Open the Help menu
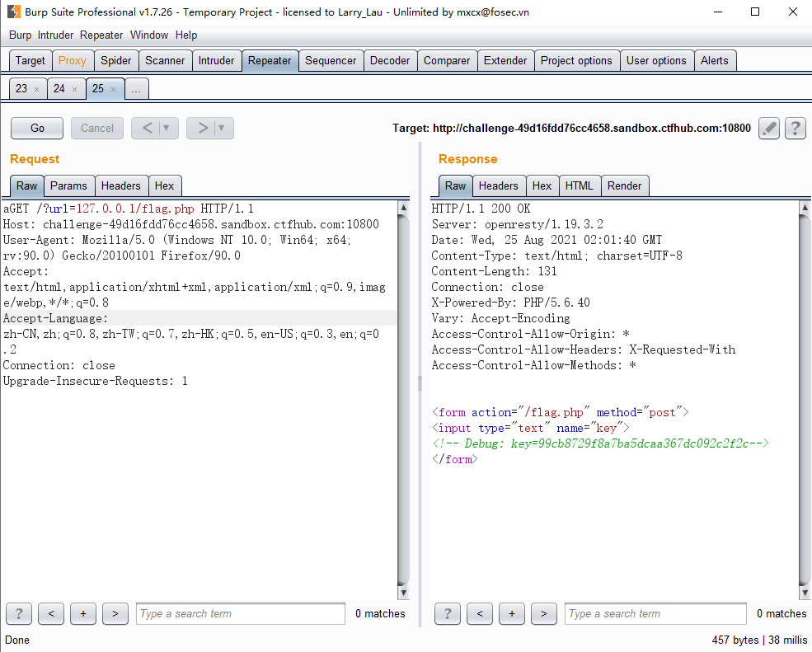The image size is (812, 652). coord(186,35)
